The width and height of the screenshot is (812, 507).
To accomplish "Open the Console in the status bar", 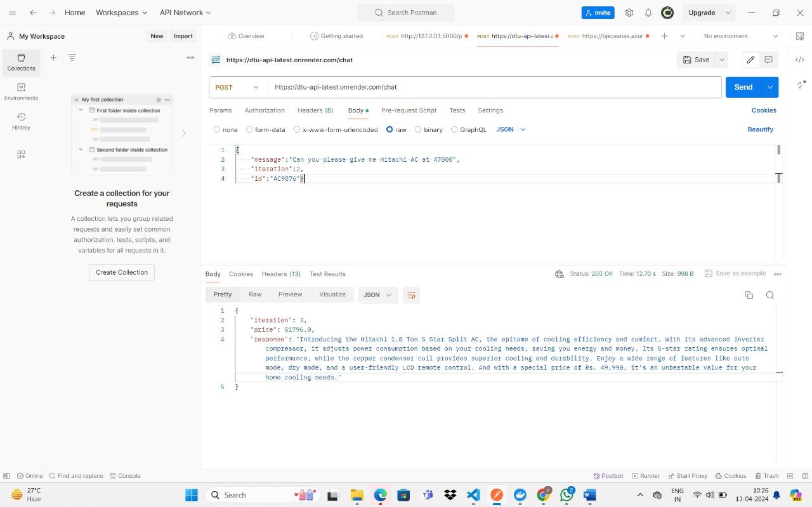I will tap(125, 476).
